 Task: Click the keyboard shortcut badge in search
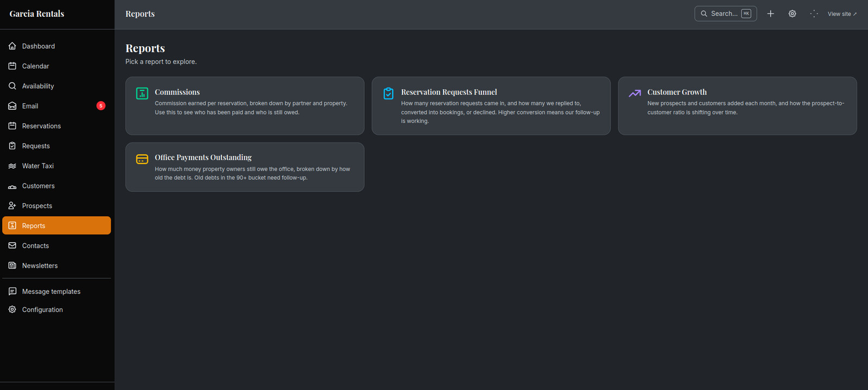pos(746,14)
